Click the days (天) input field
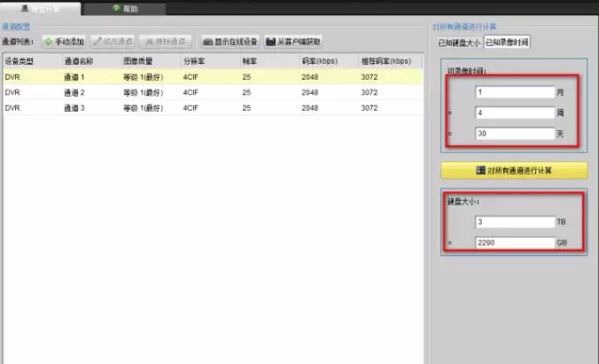Image resolution: width=599 pixels, height=364 pixels. click(514, 135)
